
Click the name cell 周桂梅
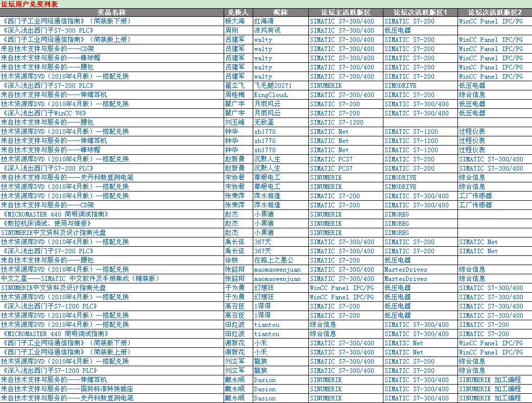235,94
